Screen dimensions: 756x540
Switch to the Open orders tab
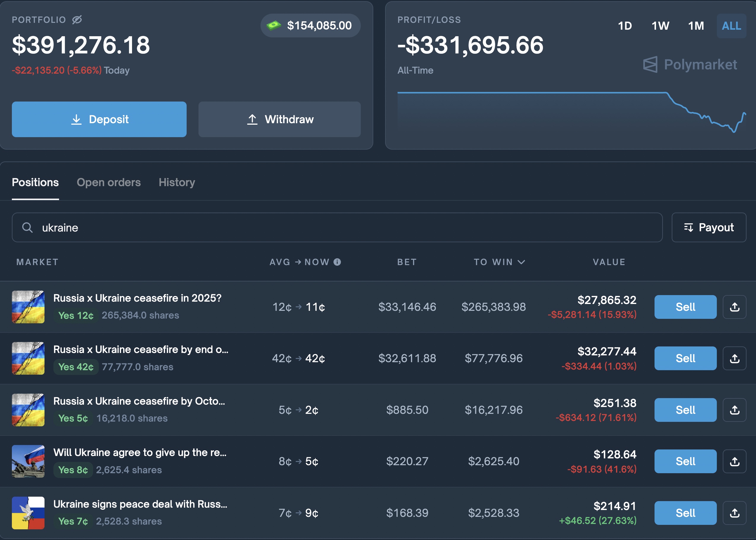(x=109, y=182)
